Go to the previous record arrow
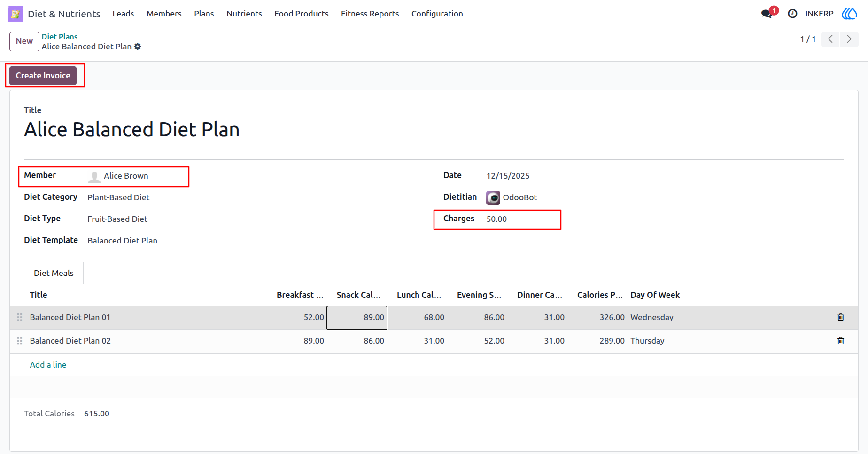This screenshot has height=454, width=868. [830, 39]
